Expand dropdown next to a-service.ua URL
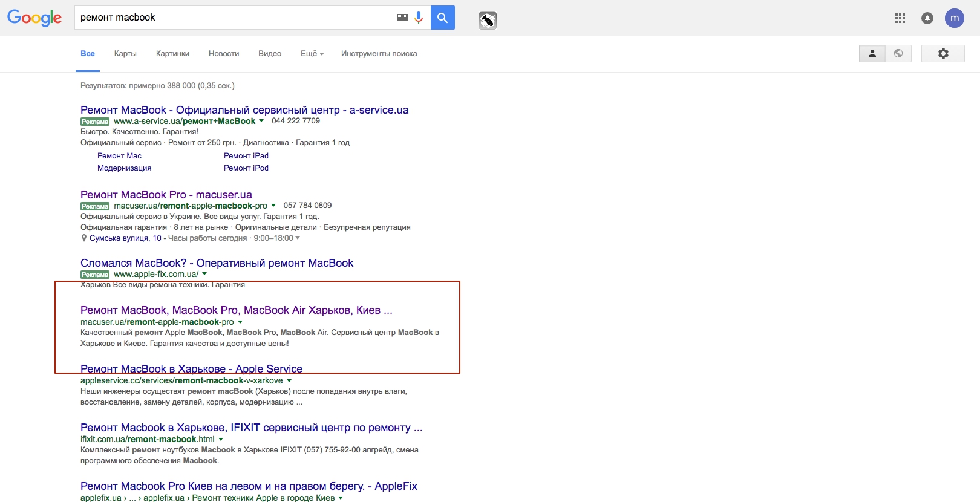Image resolution: width=980 pixels, height=502 pixels. [x=261, y=121]
